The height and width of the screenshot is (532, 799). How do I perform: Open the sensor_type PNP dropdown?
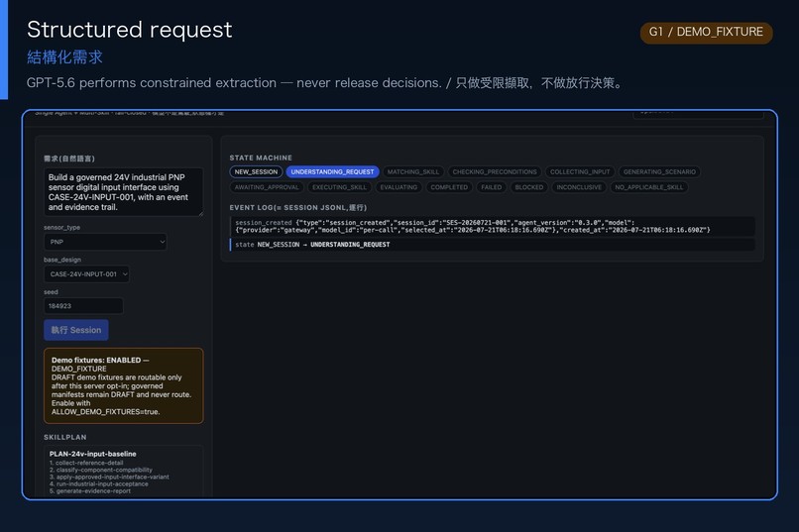pos(105,242)
